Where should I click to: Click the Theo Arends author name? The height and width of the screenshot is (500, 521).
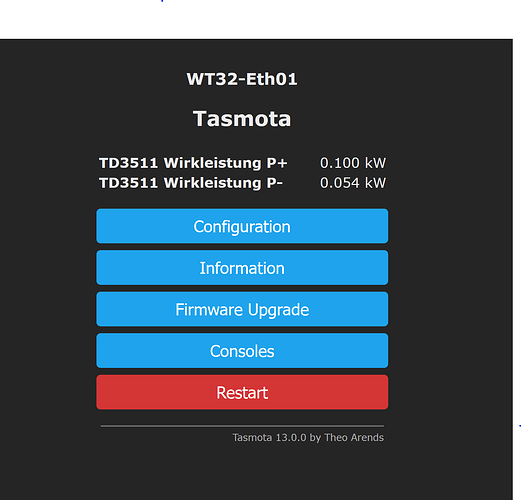click(354, 437)
